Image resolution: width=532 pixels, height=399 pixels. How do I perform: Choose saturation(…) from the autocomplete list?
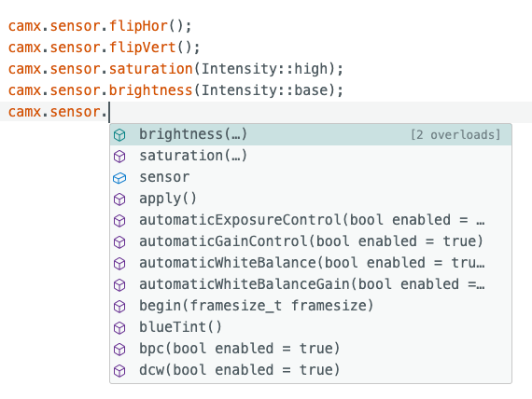coord(311,156)
